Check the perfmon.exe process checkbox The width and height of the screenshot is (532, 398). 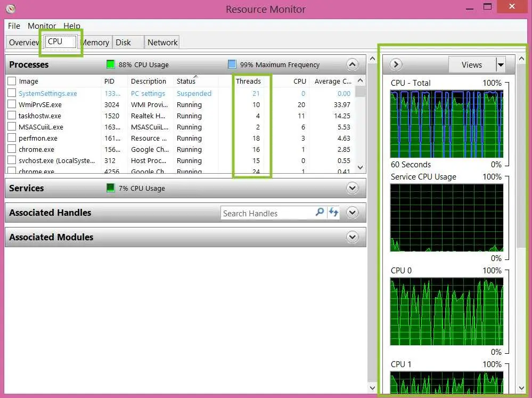[x=12, y=137]
